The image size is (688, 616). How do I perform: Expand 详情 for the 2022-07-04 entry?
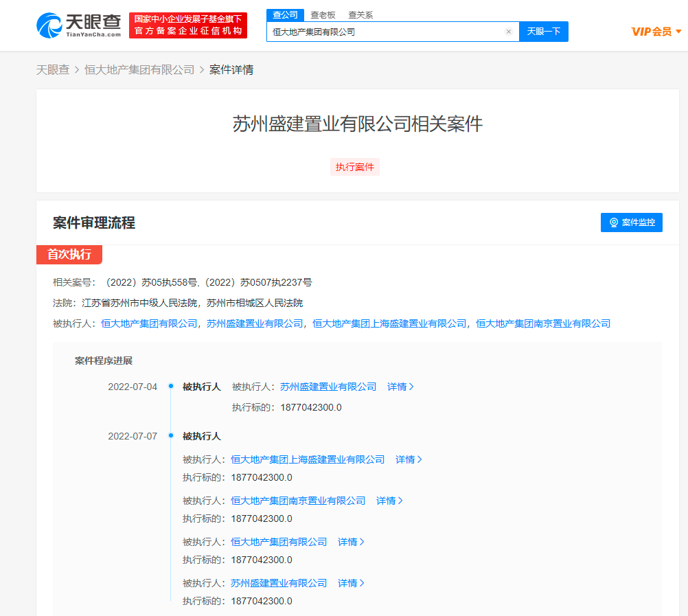tap(400, 387)
